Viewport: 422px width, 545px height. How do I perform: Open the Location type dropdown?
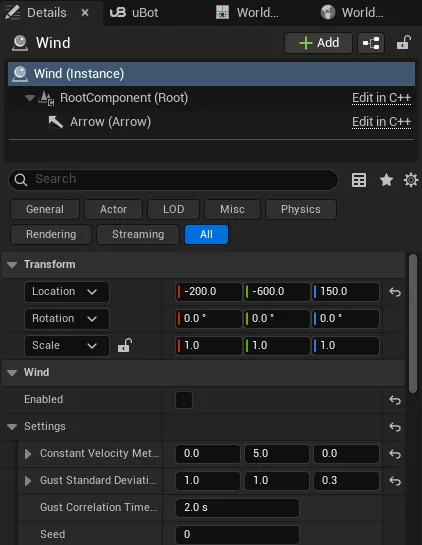coord(67,292)
